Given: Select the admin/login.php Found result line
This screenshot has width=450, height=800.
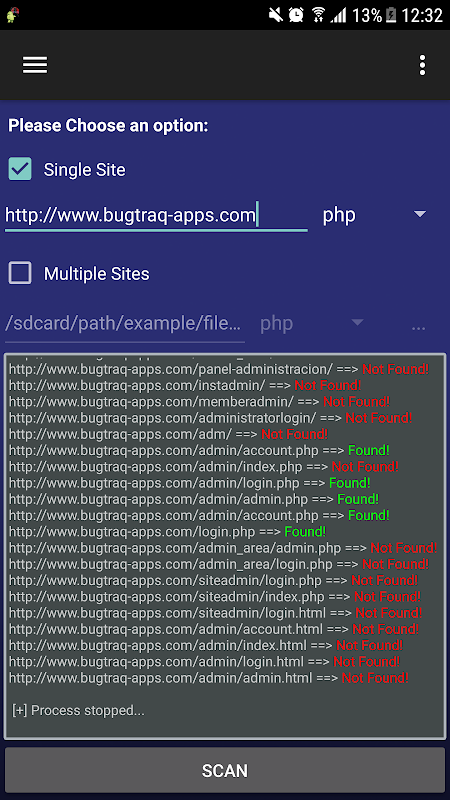Looking at the screenshot, I should (189, 483).
